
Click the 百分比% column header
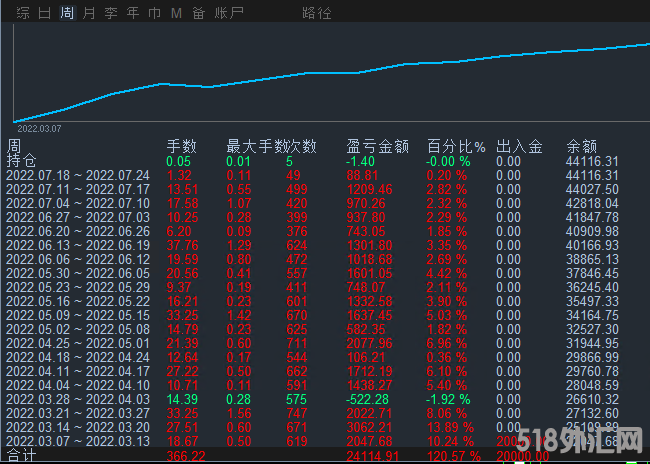[x=456, y=146]
